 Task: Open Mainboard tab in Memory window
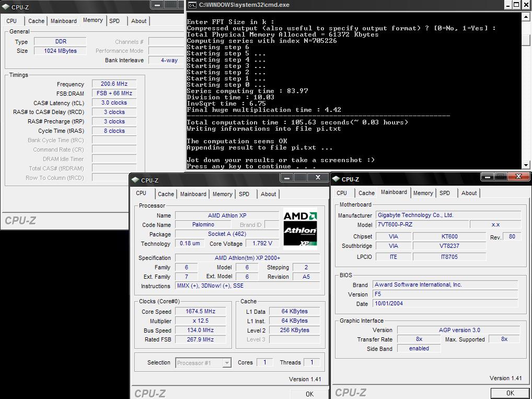pos(63,21)
